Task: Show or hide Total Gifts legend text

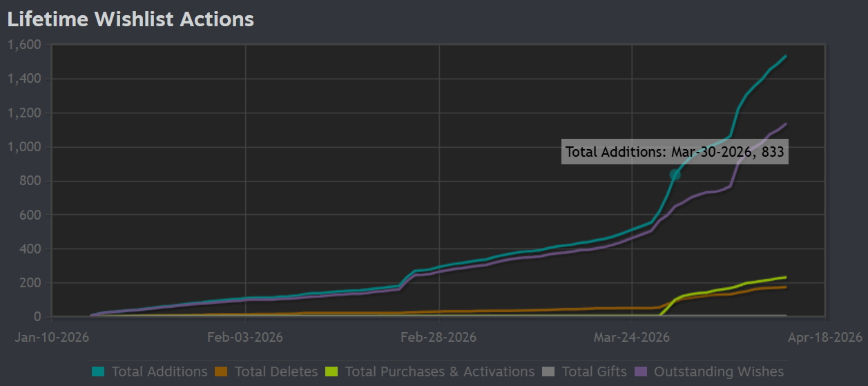Action: pos(594,372)
